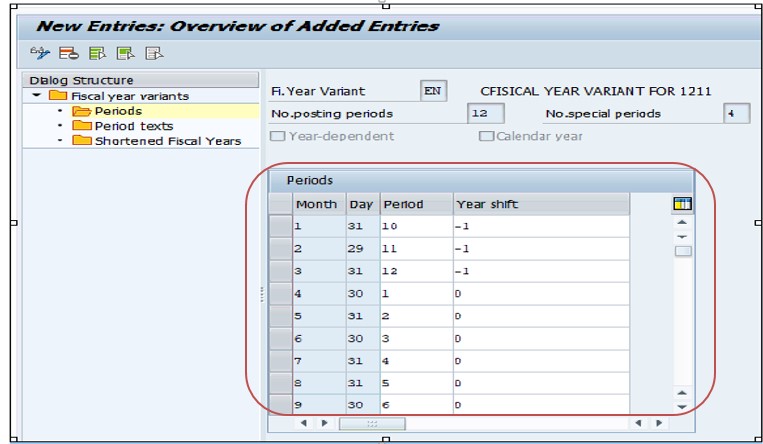Select the row with month 1

[x=280, y=226]
